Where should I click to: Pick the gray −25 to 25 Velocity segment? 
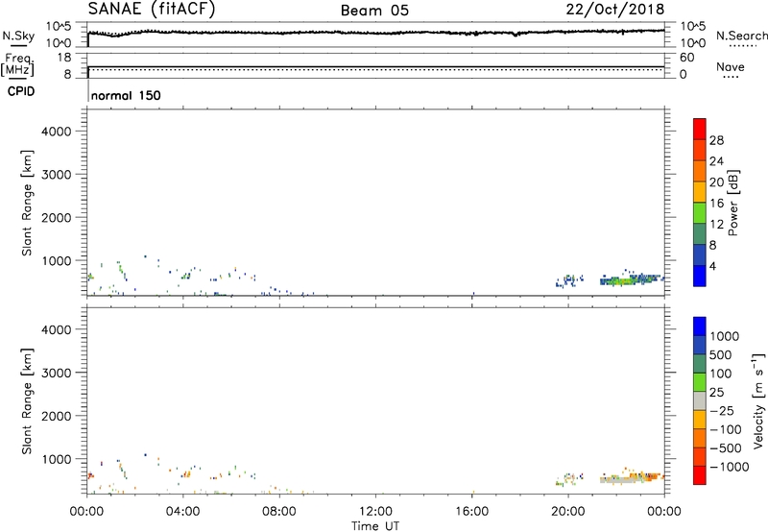point(700,401)
